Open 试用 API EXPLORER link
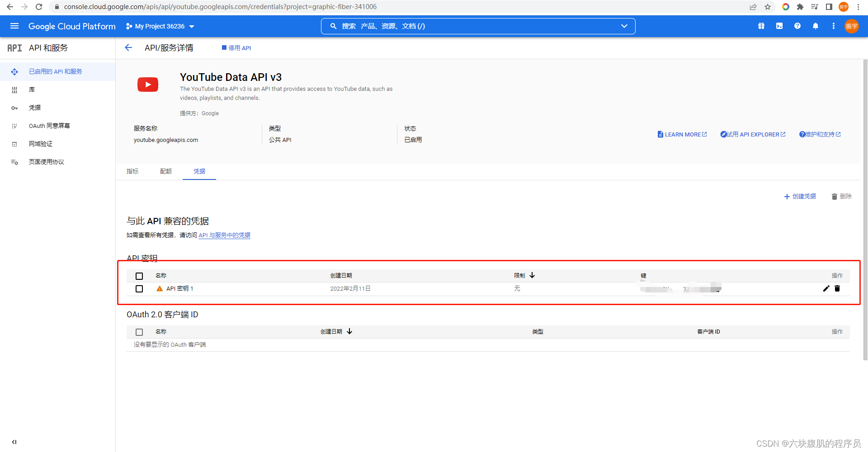868x452 pixels. click(753, 134)
